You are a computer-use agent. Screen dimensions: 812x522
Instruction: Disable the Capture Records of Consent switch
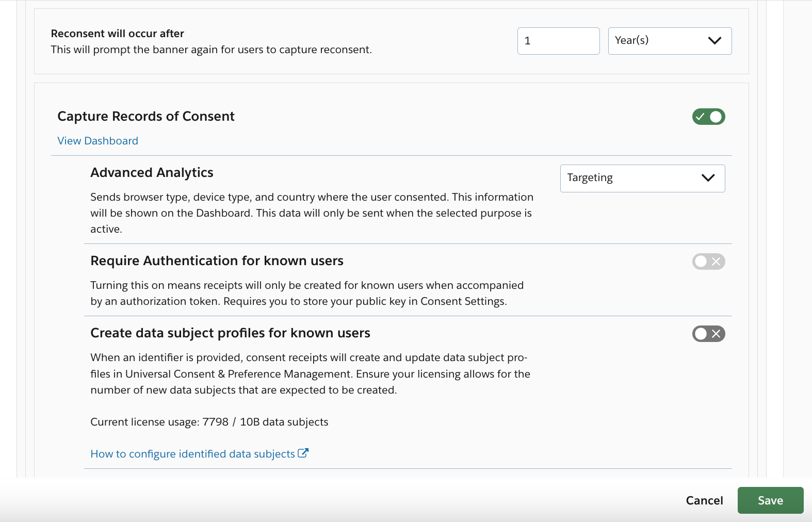click(708, 117)
